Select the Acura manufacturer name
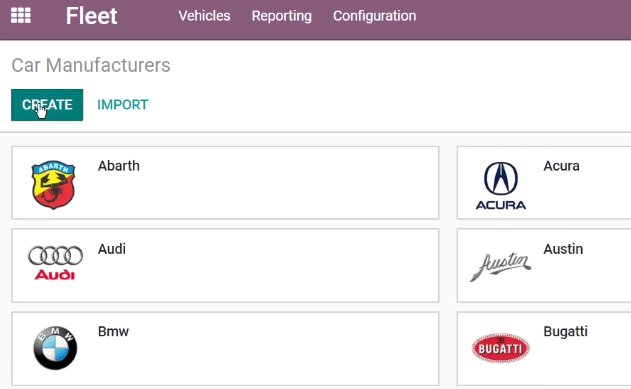This screenshot has height=389, width=631. (x=561, y=166)
